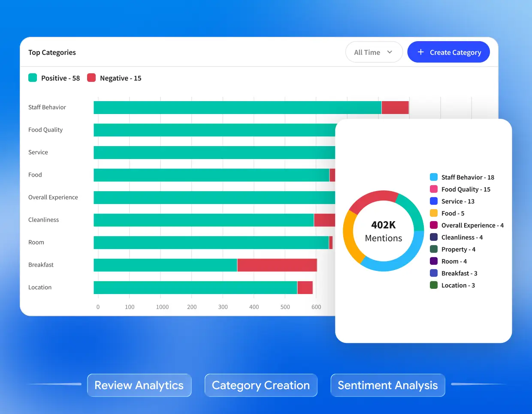
Task: Click the Room - 4 legend swatch
Action: tap(434, 261)
